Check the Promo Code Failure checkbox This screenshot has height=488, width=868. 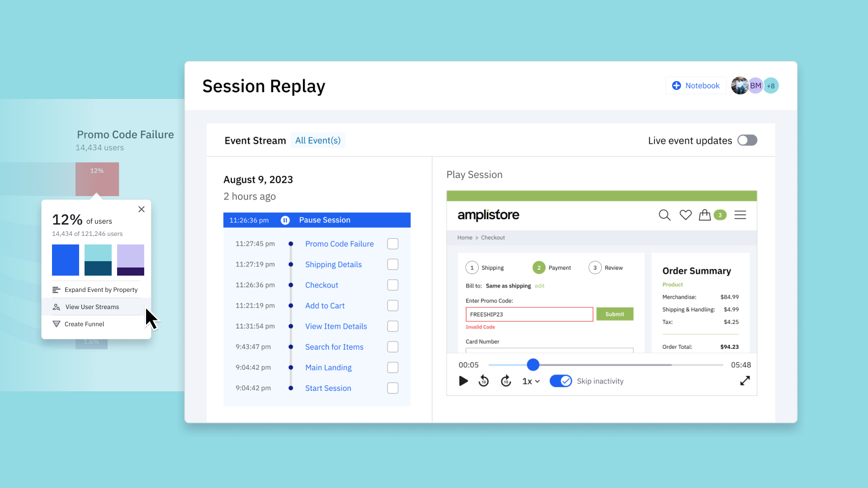(x=393, y=244)
